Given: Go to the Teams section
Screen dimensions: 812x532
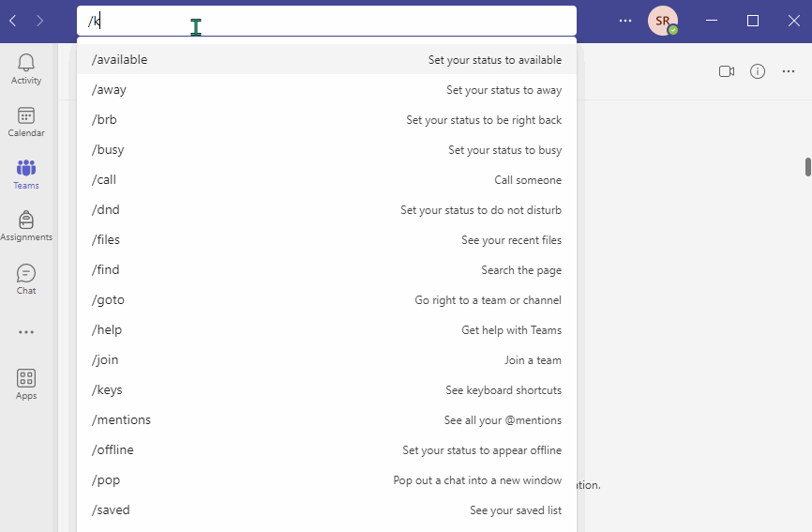Looking at the screenshot, I should [x=26, y=175].
